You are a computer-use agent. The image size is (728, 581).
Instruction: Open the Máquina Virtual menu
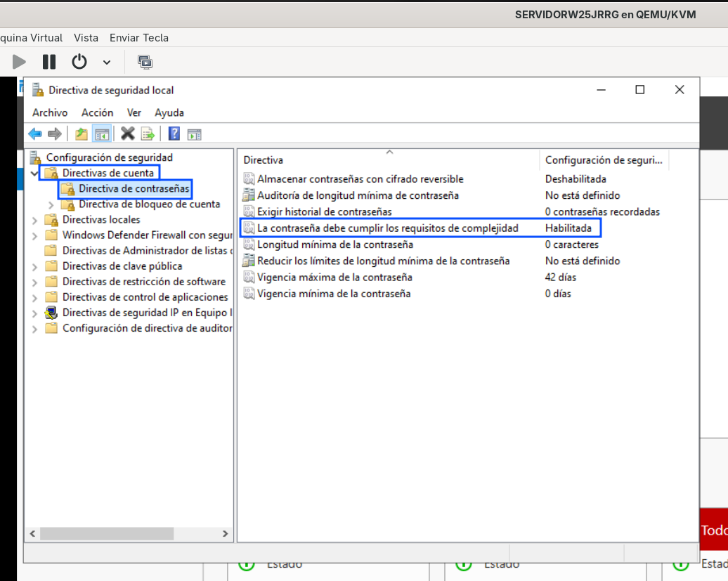[31, 38]
